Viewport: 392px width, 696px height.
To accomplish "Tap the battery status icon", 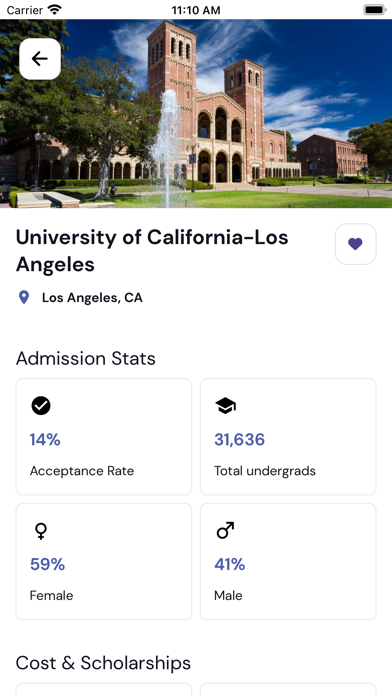I will [375, 10].
